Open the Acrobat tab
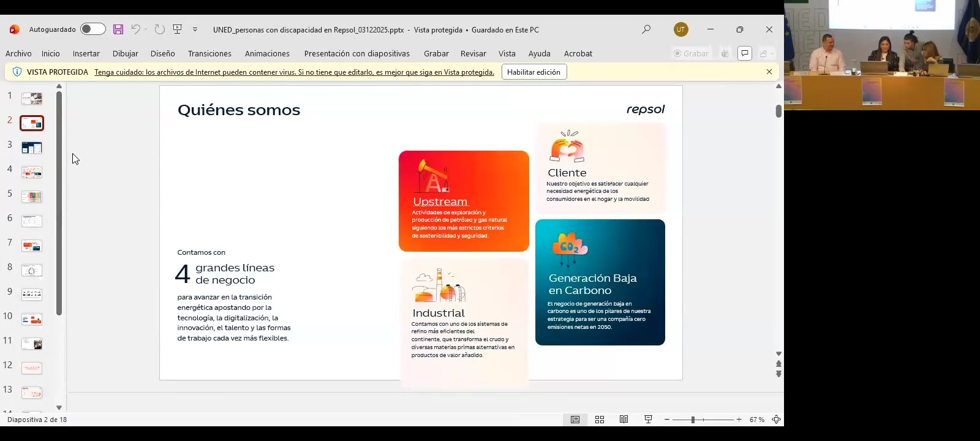The height and width of the screenshot is (441, 980). pyautogui.click(x=578, y=54)
